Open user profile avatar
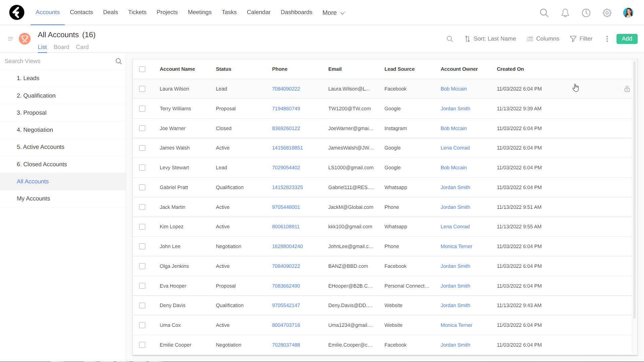644x362 pixels. tap(628, 13)
